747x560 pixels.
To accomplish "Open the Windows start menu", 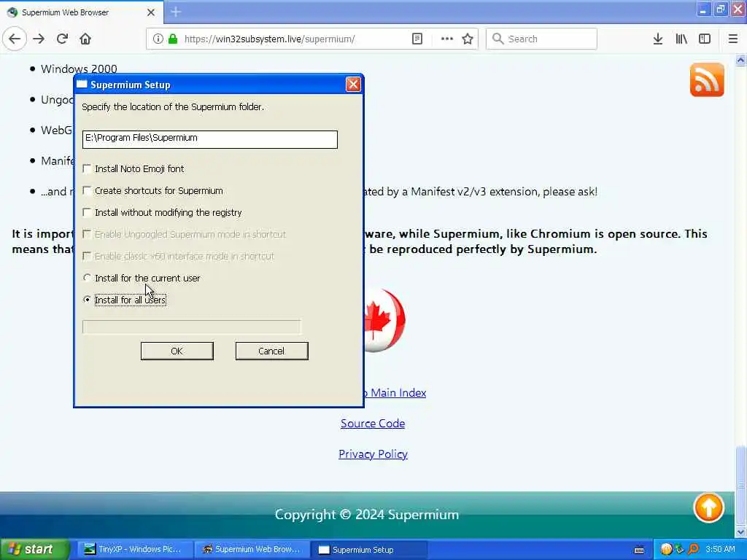I will point(34,550).
